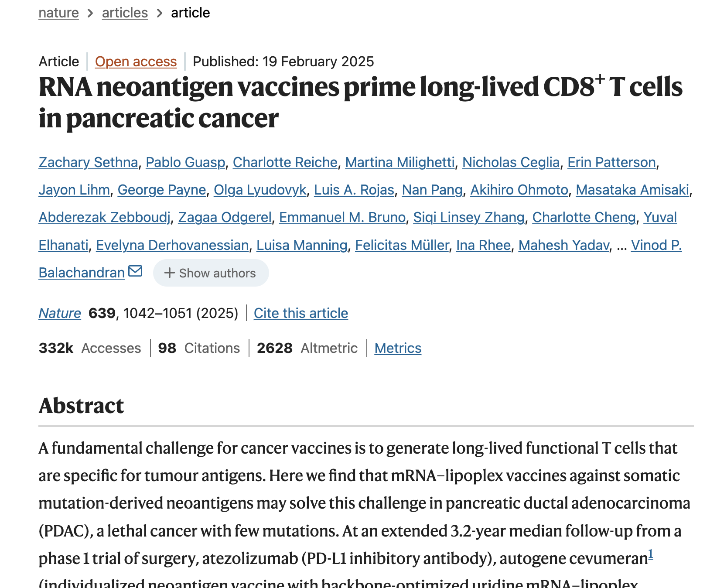The image size is (717, 588).
Task: Click the email envelope icon after Balachandran
Action: pyautogui.click(x=136, y=271)
